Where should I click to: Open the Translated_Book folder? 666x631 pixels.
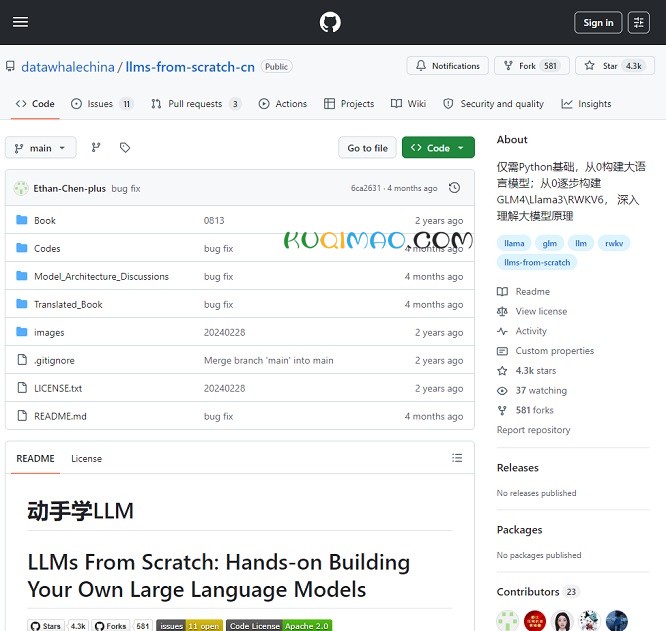coord(68,304)
